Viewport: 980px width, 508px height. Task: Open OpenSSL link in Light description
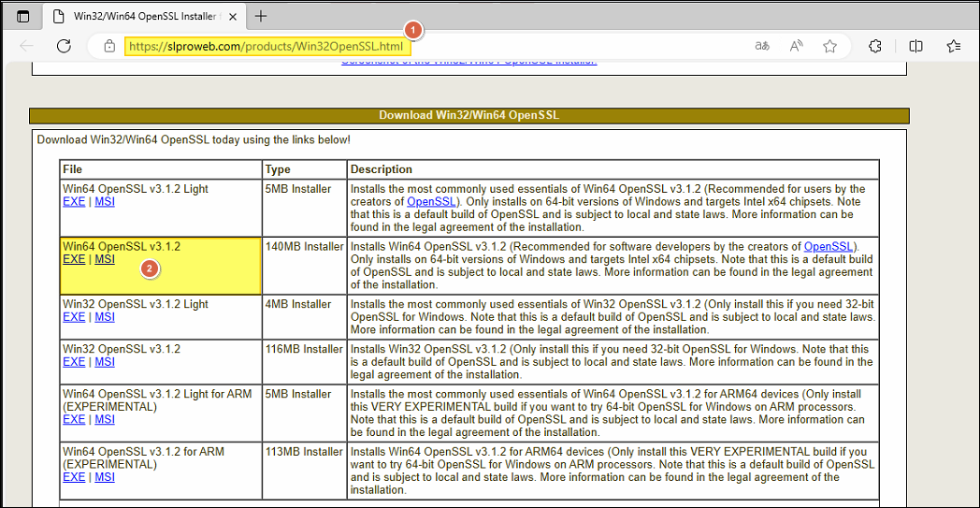pos(431,202)
